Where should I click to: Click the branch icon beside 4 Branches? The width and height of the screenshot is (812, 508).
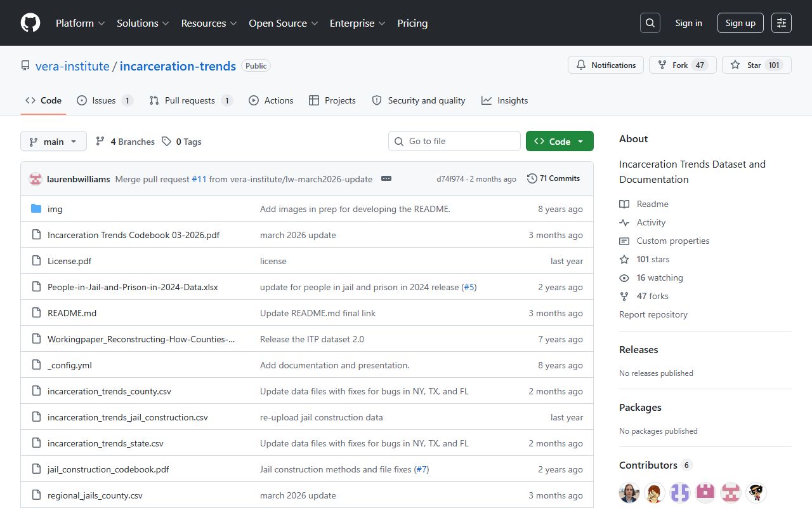pos(100,142)
